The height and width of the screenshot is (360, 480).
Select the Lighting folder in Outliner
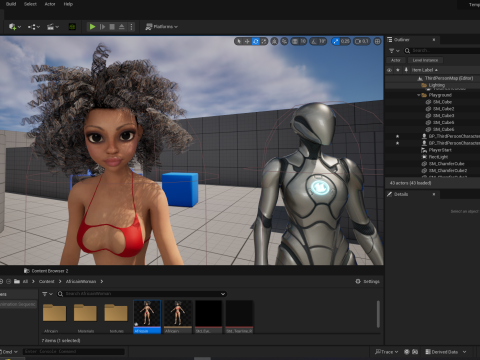(x=436, y=85)
